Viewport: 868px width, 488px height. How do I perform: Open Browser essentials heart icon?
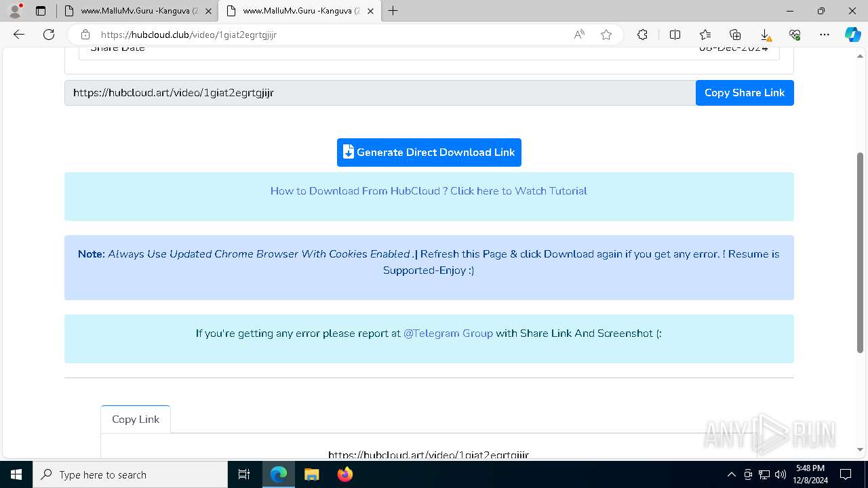[795, 35]
